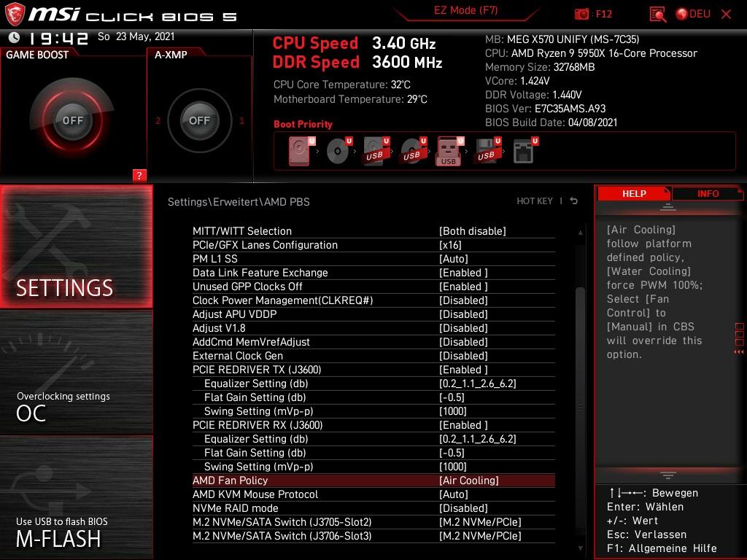Click the back arrow next to HOT KEY
The width and height of the screenshot is (747, 560).
[x=573, y=201]
